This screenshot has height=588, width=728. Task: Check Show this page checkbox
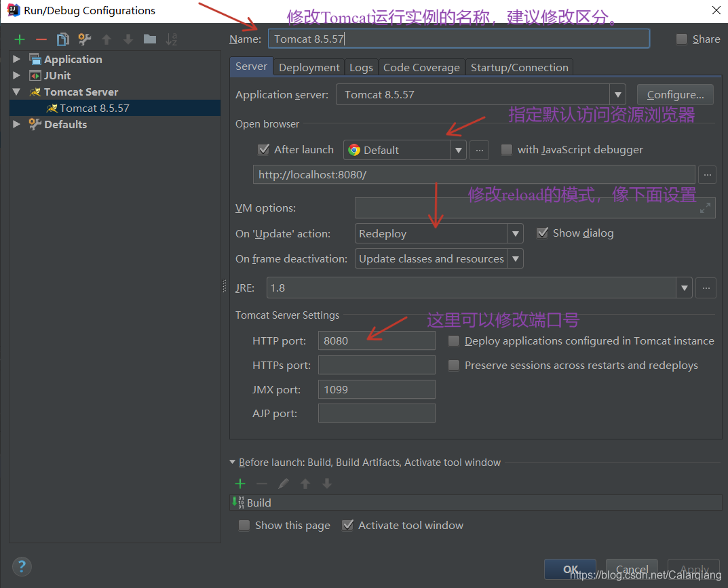[244, 526]
